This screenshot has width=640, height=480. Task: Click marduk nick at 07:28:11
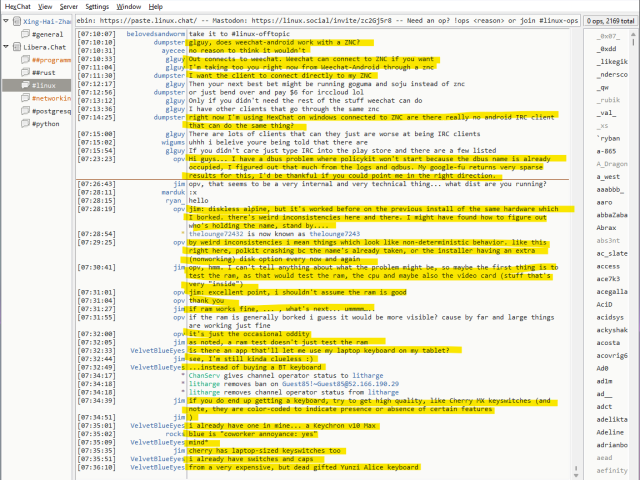tap(173, 192)
